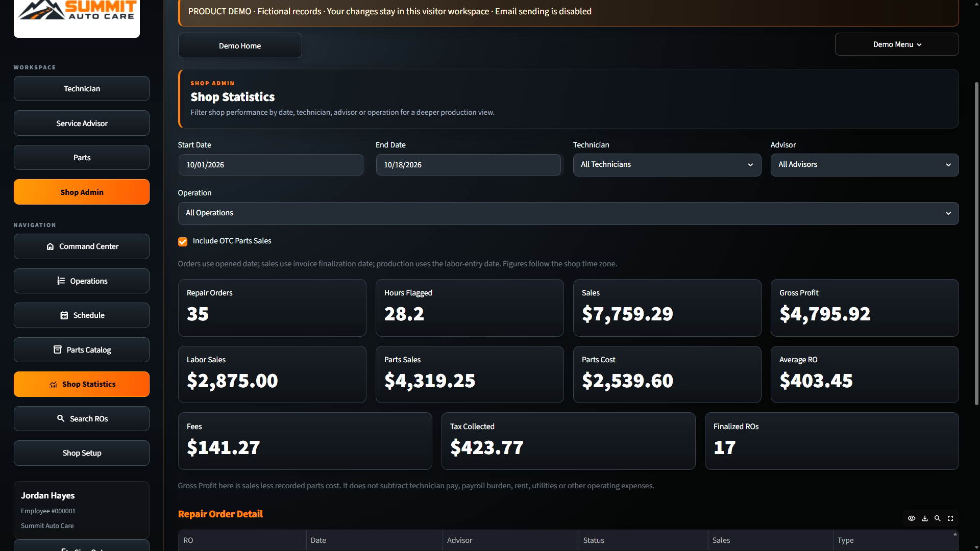Switch to the Technician workspace
980x551 pixels.
click(x=82, y=89)
